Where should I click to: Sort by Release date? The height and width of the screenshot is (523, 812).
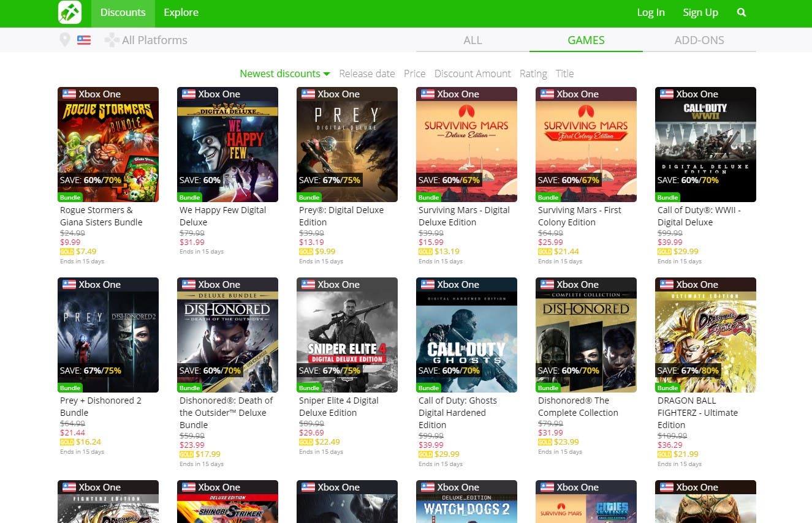click(x=367, y=73)
